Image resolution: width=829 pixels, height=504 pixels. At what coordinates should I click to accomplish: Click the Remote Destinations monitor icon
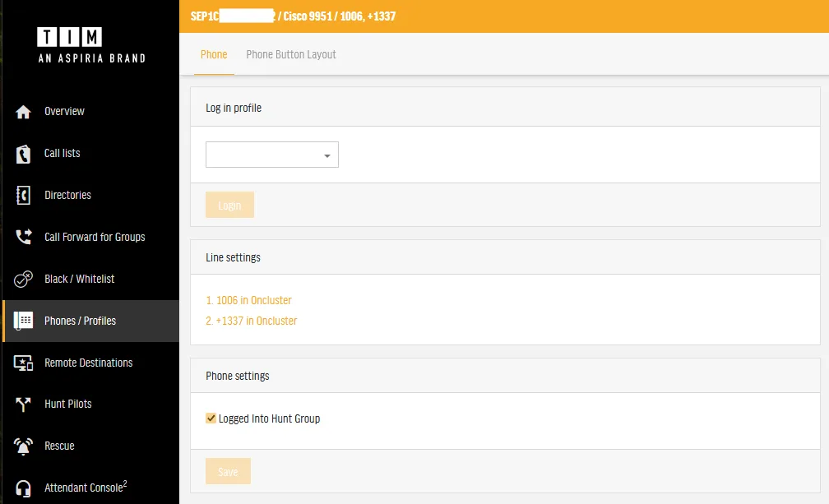[23, 363]
